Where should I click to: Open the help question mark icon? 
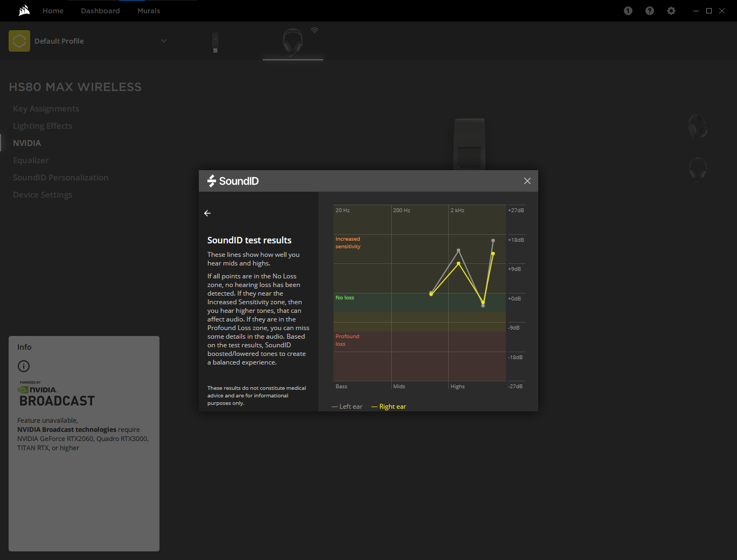pyautogui.click(x=650, y=11)
